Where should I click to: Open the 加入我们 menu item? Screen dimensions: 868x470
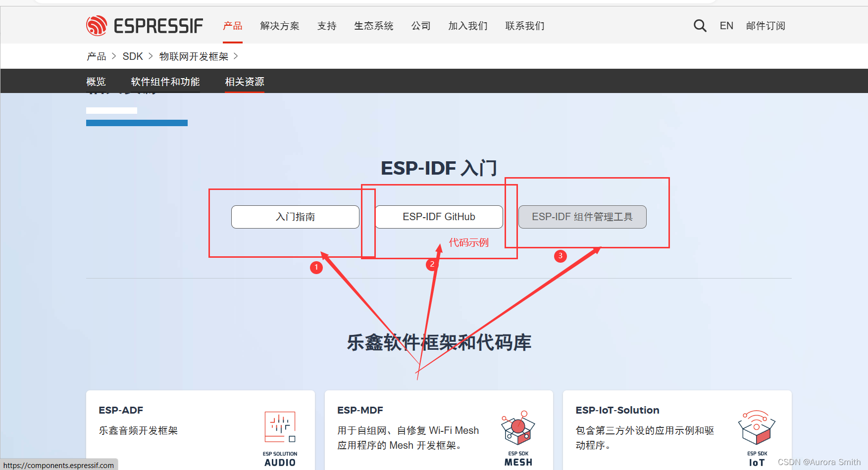point(468,26)
